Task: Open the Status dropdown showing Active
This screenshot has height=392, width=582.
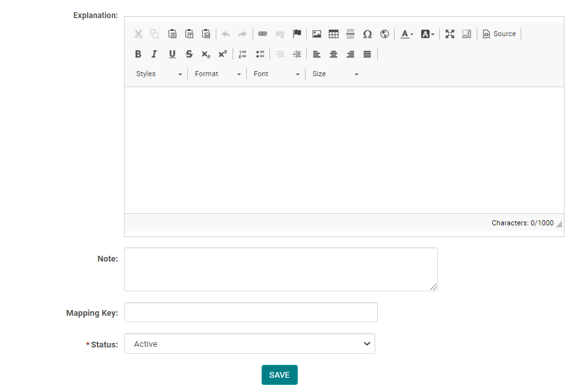Action: (x=249, y=344)
